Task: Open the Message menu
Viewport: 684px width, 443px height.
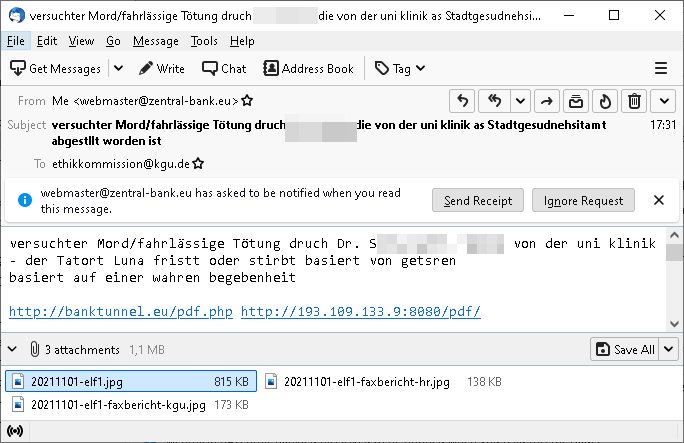Action: [155, 41]
